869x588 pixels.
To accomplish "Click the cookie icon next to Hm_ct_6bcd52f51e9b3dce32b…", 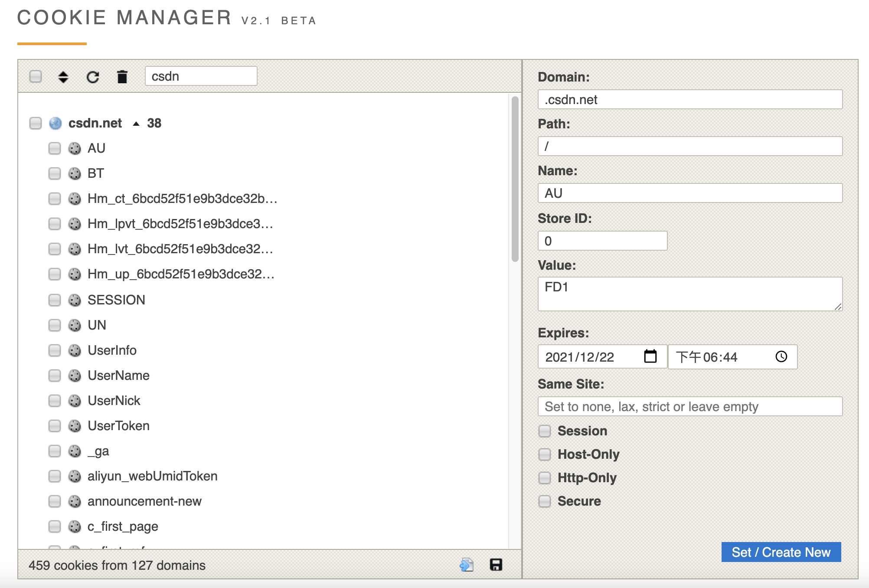I will click(x=75, y=199).
